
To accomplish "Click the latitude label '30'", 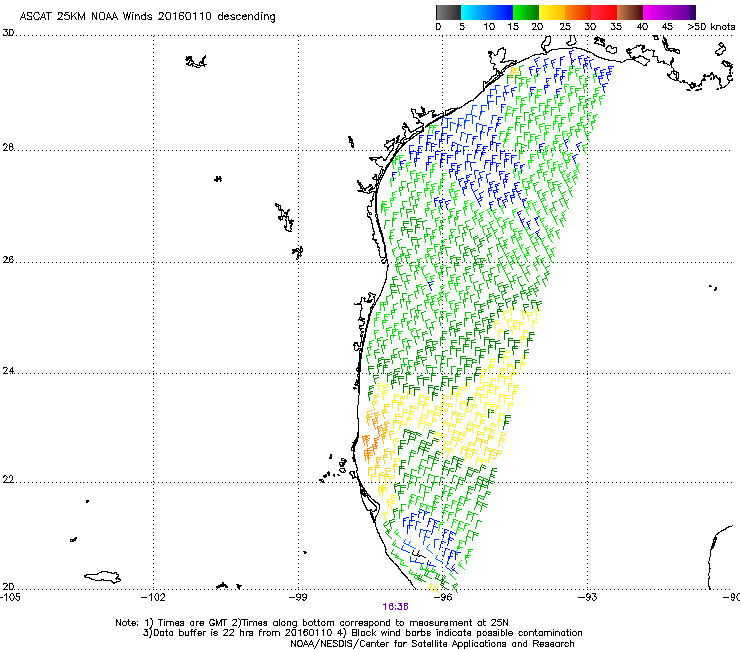I will point(8,33).
